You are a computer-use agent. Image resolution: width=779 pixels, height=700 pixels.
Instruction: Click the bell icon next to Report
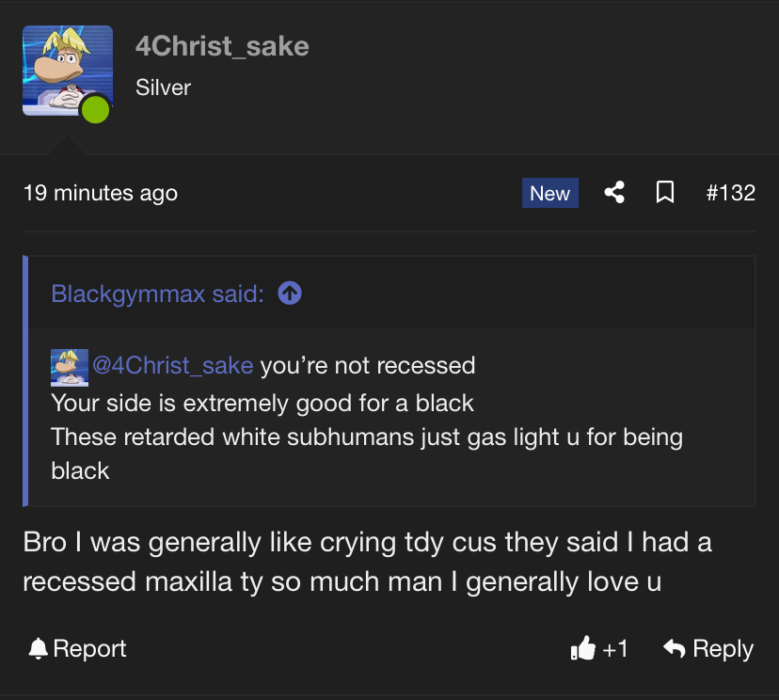click(x=38, y=648)
